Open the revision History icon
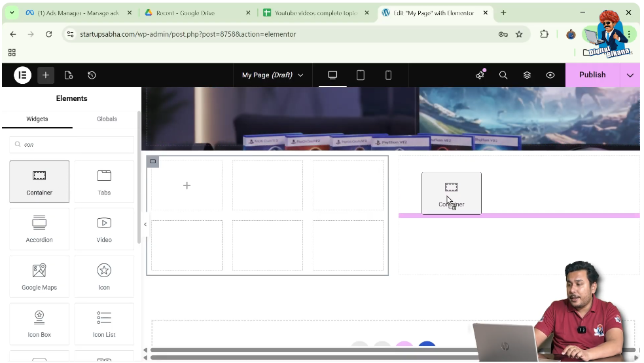The width and height of the screenshot is (644, 363). [x=92, y=75]
